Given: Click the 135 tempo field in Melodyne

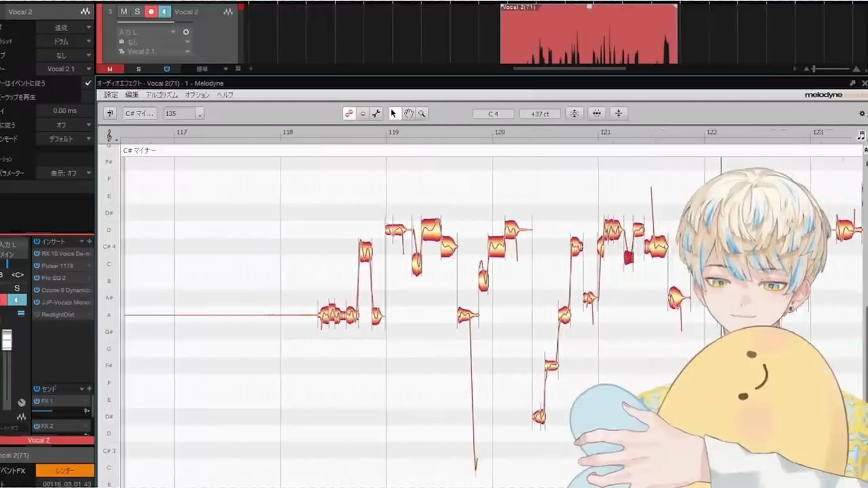Looking at the screenshot, I should click(x=179, y=113).
